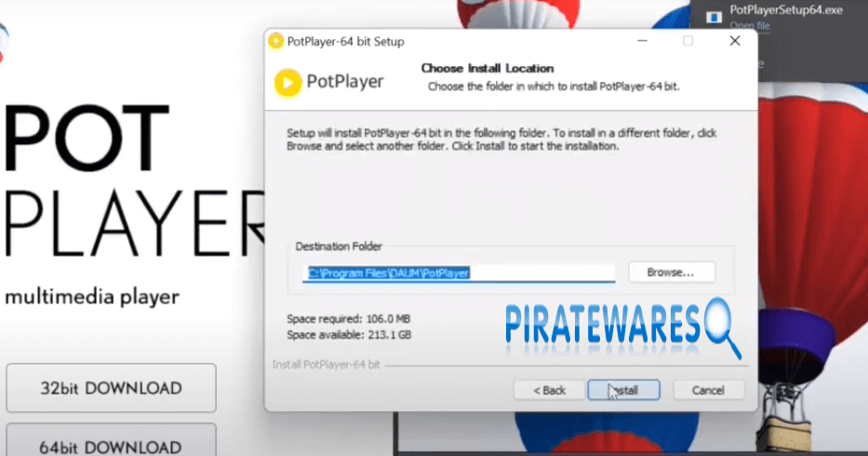This screenshot has width=868, height=456.
Task: Click the Destination Folder path field
Action: 461,273
